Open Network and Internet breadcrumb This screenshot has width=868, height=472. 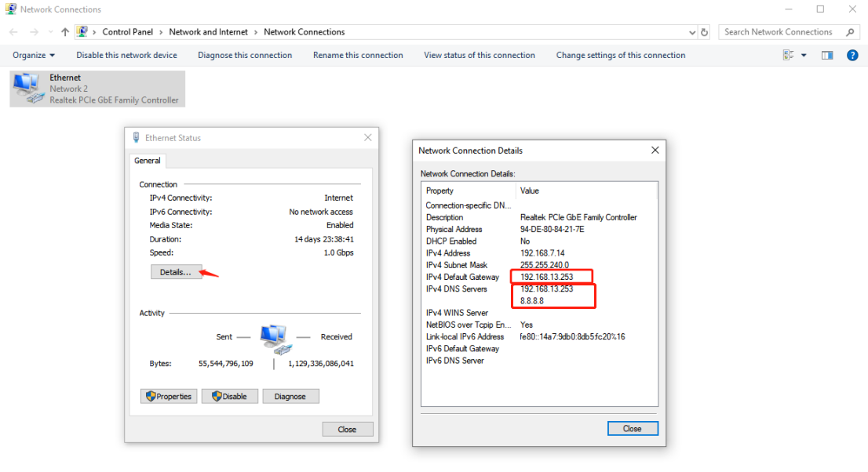click(x=208, y=32)
